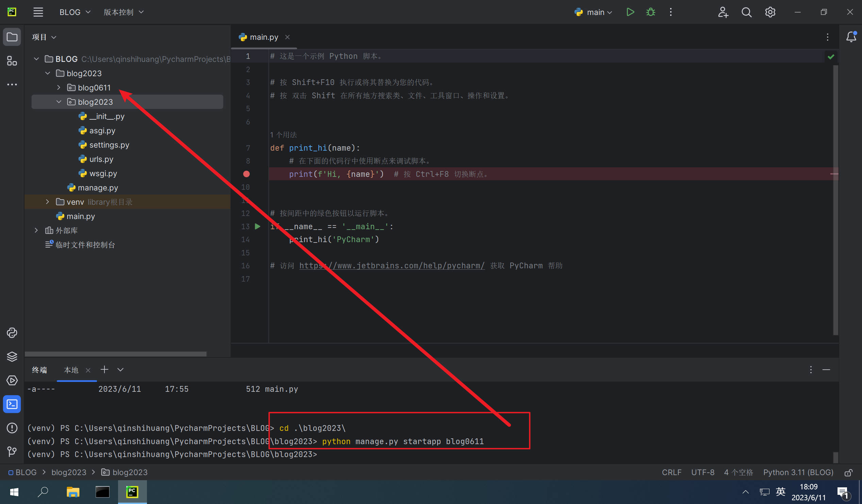
Task: Open Git version control tool window
Action: coord(12,451)
